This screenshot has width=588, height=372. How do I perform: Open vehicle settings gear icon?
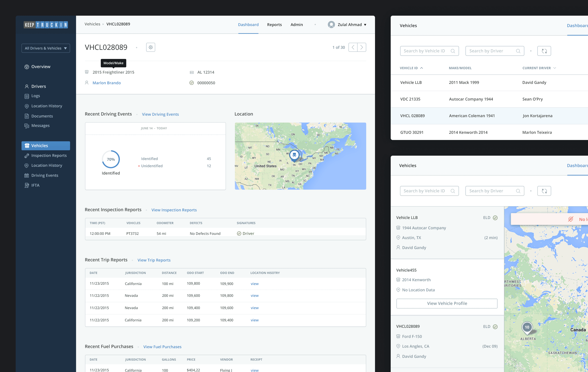151,47
